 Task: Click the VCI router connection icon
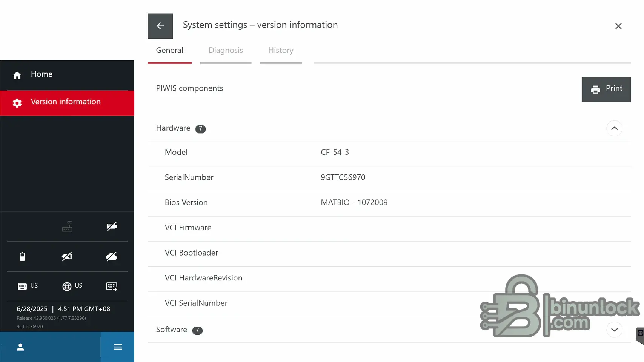[67, 226]
